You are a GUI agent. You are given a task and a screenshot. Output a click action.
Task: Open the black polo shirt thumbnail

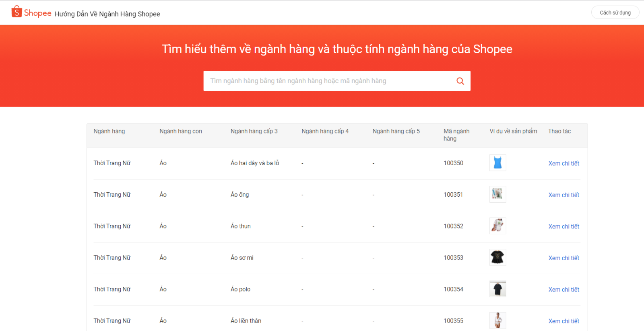click(x=497, y=289)
